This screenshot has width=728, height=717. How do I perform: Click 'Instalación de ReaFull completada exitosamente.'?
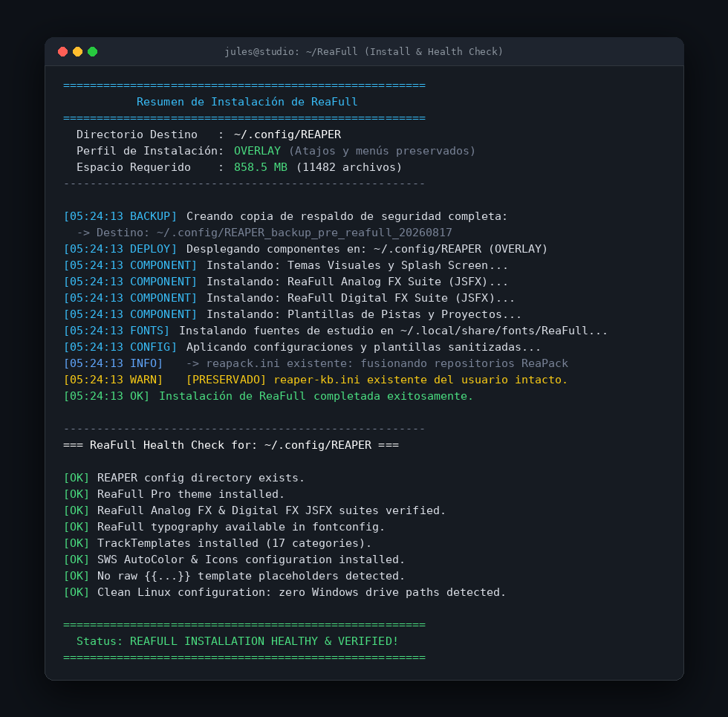click(316, 396)
